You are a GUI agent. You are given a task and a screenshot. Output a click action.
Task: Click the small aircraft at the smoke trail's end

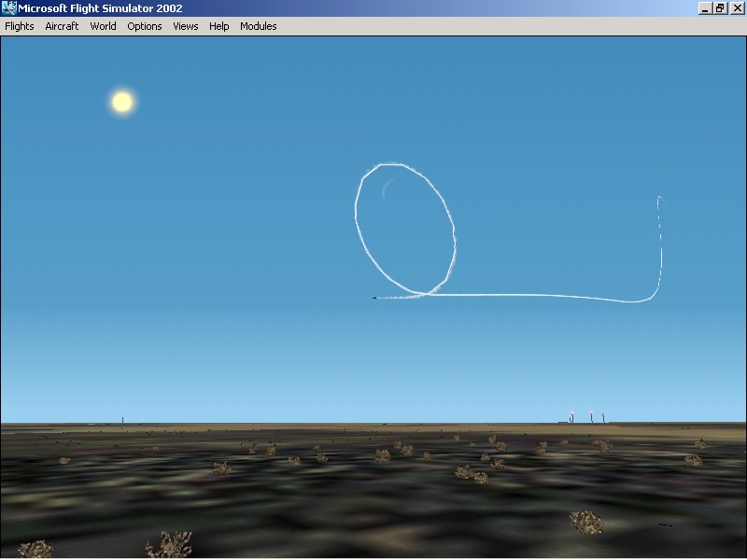pos(374,298)
